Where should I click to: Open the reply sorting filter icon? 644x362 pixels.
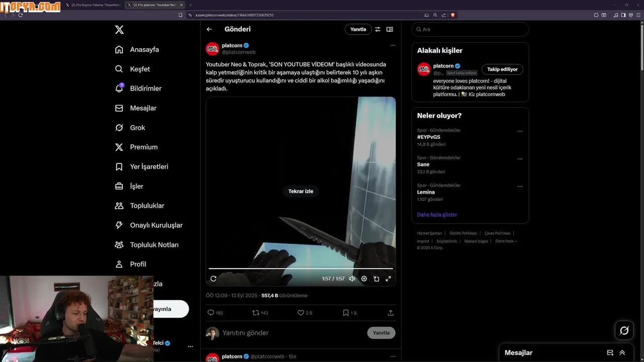377,29
